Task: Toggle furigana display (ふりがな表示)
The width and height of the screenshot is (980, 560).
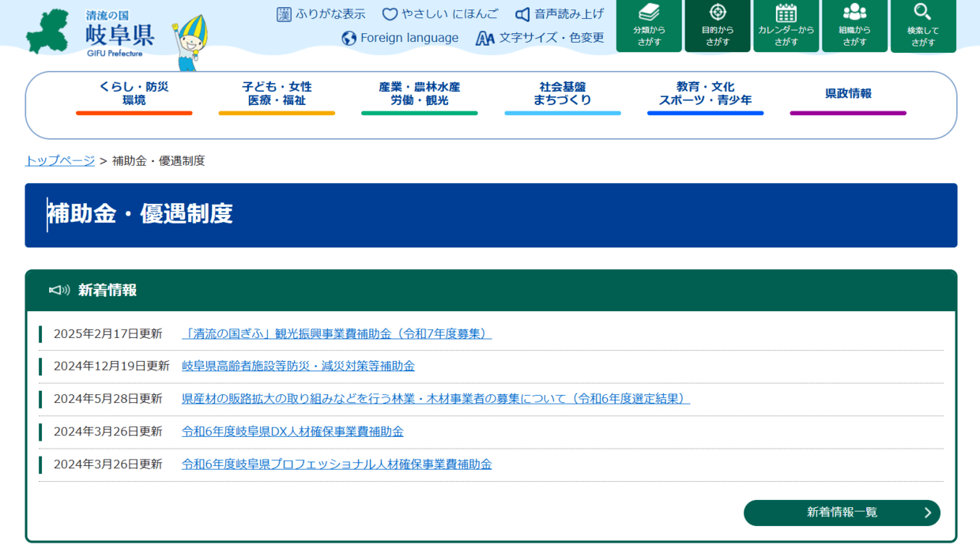Action: pos(321,14)
